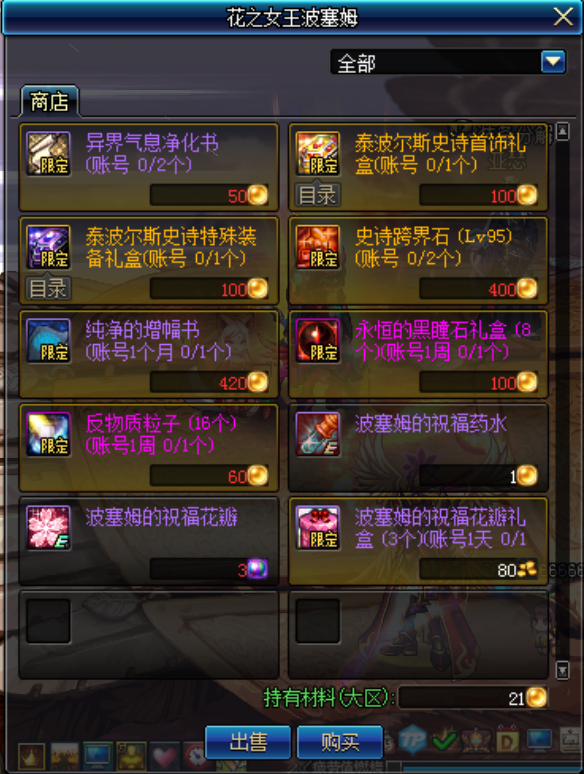Image resolution: width=584 pixels, height=774 pixels.
Task: Open the 全部 category dropdown arrow
Action: (553, 62)
